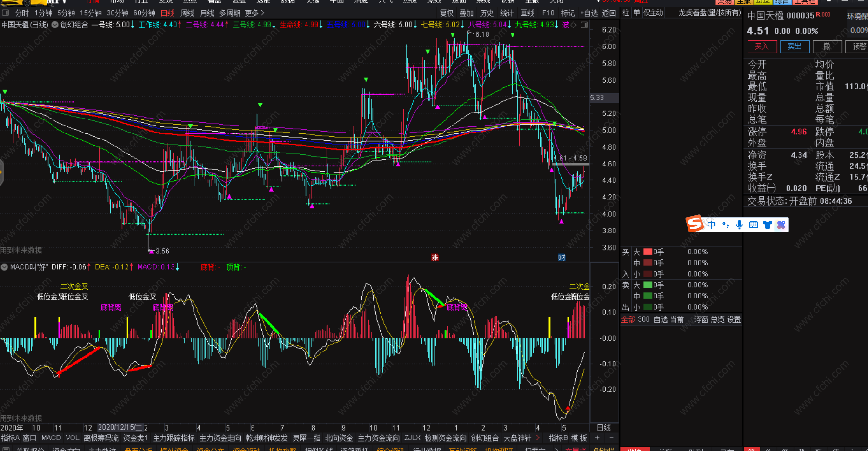Expand the 创幻组合 indicator dropdown arrow
The width and height of the screenshot is (868, 451).
(55, 25)
